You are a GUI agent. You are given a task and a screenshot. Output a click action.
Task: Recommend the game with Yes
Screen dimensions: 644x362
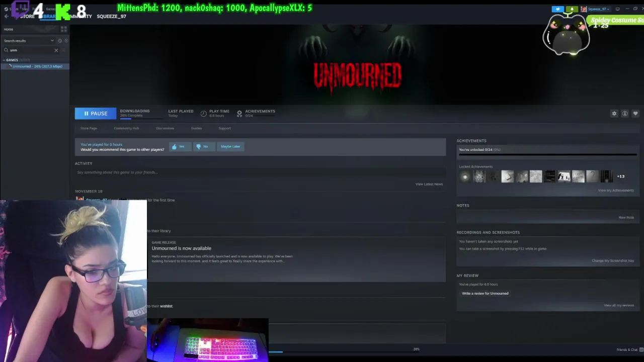tap(179, 146)
